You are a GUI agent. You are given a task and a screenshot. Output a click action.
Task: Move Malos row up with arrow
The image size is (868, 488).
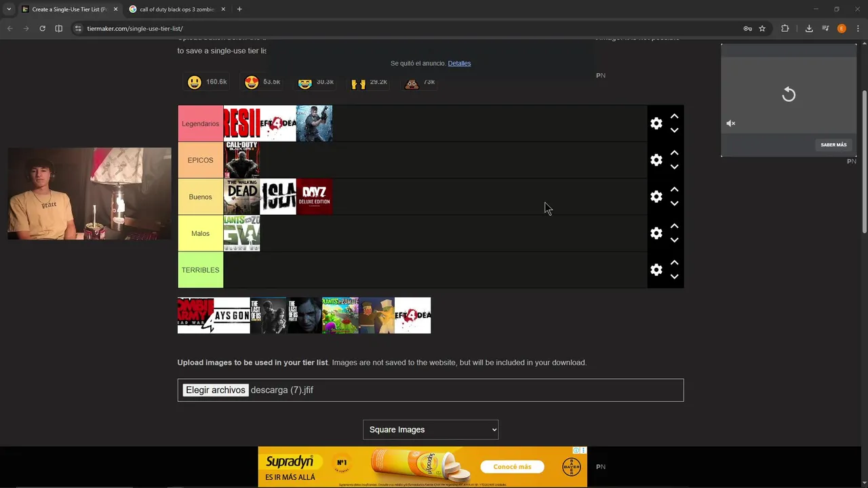pyautogui.click(x=674, y=226)
